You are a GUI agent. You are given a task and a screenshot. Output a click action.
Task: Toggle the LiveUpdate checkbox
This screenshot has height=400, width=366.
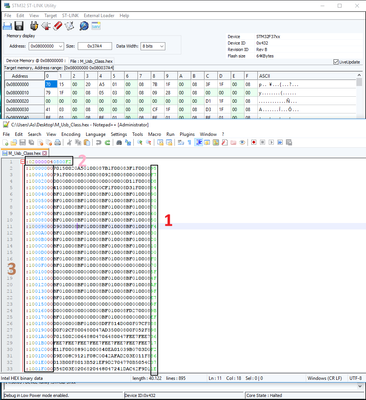tap(336, 62)
